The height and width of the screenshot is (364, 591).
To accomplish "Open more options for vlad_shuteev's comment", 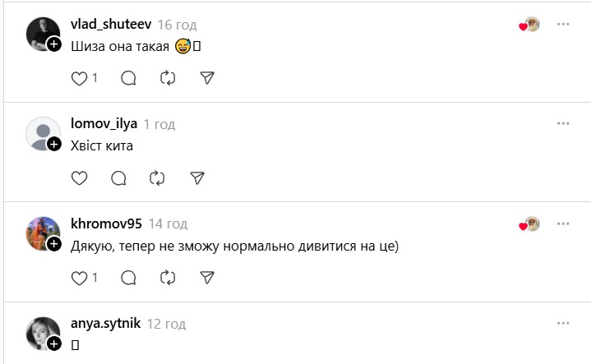I will [x=563, y=25].
